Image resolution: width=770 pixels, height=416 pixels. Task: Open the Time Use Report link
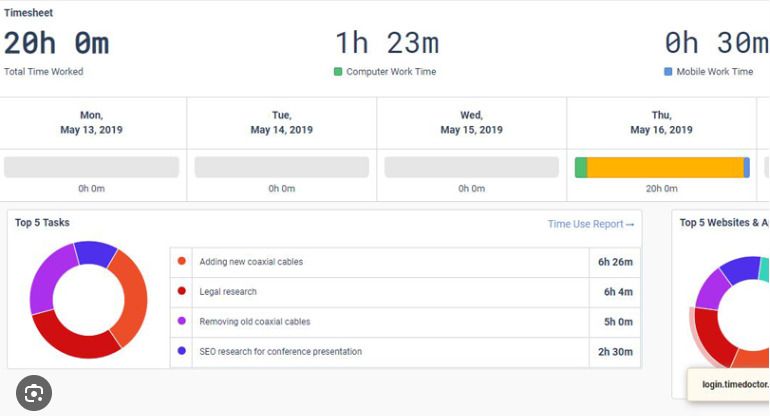(x=590, y=224)
